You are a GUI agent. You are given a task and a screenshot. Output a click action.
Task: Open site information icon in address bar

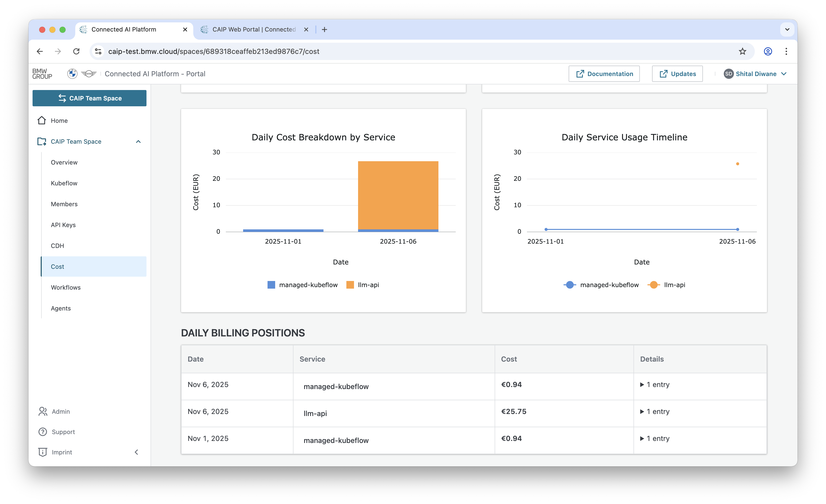98,51
